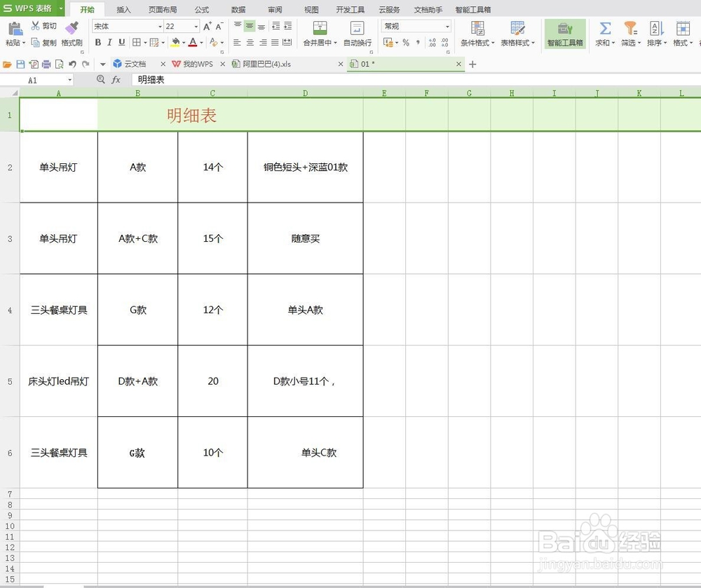Expand the number format dropdown showing 常规
The height and width of the screenshot is (588, 701).
coord(446,26)
